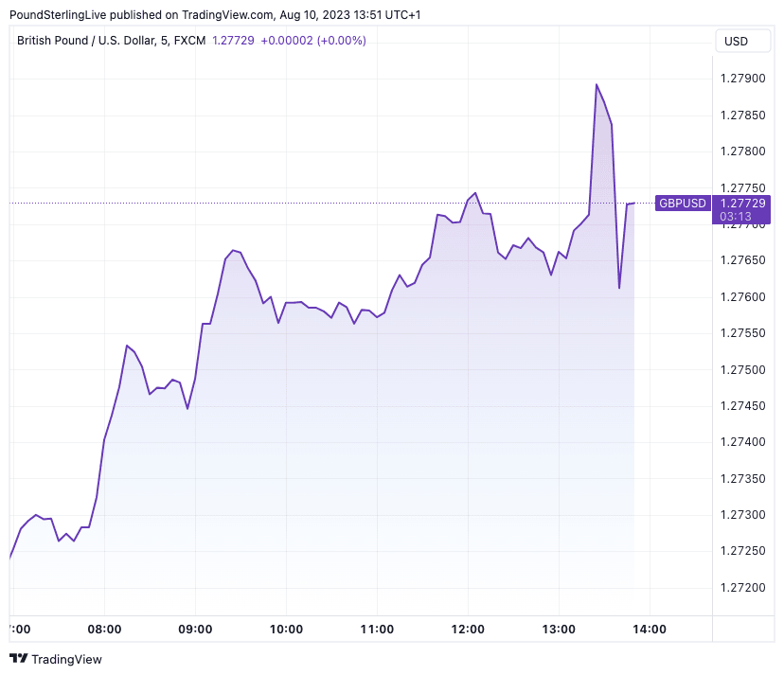Click the 12:00 time axis label
This screenshot has height=675, width=784.
pos(468,630)
